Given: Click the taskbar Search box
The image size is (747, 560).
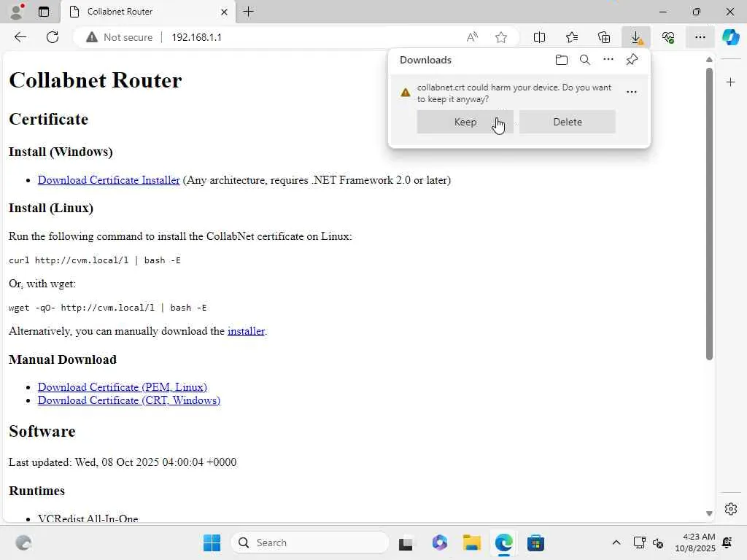Looking at the screenshot, I should (x=309, y=542).
